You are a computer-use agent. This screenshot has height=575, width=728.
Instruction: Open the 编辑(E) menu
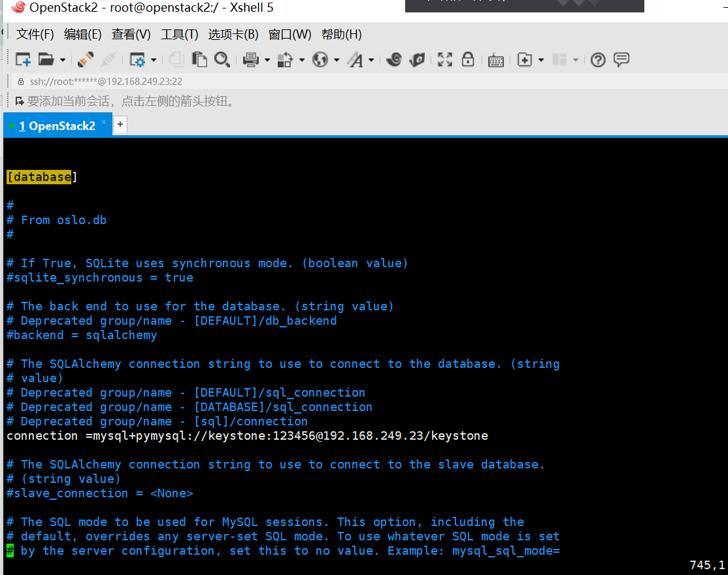click(82, 35)
